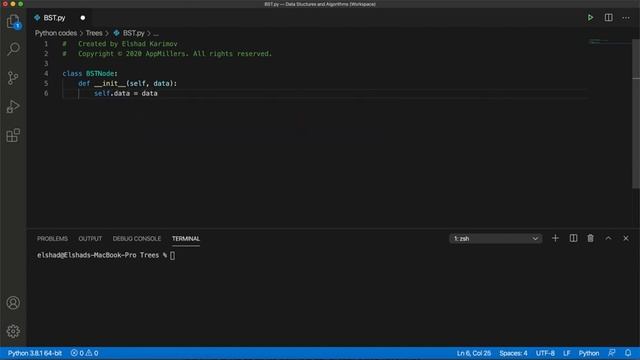Open notifications bell in status bar

(628, 353)
